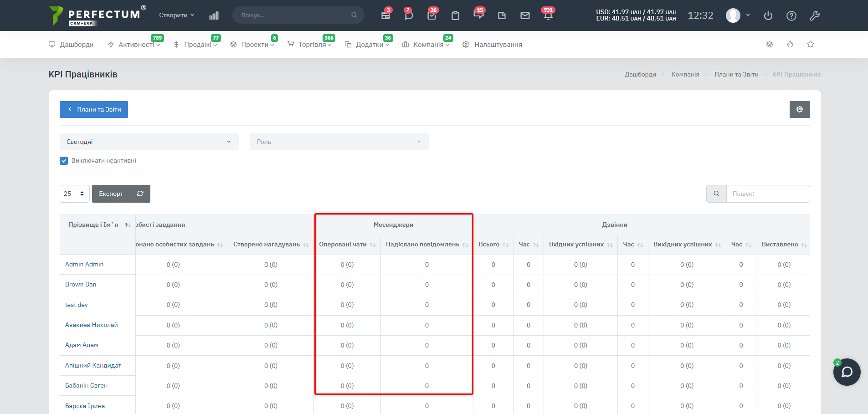Expand the 'Сьогодні' period dropdown
868x414 pixels.
[149, 142]
